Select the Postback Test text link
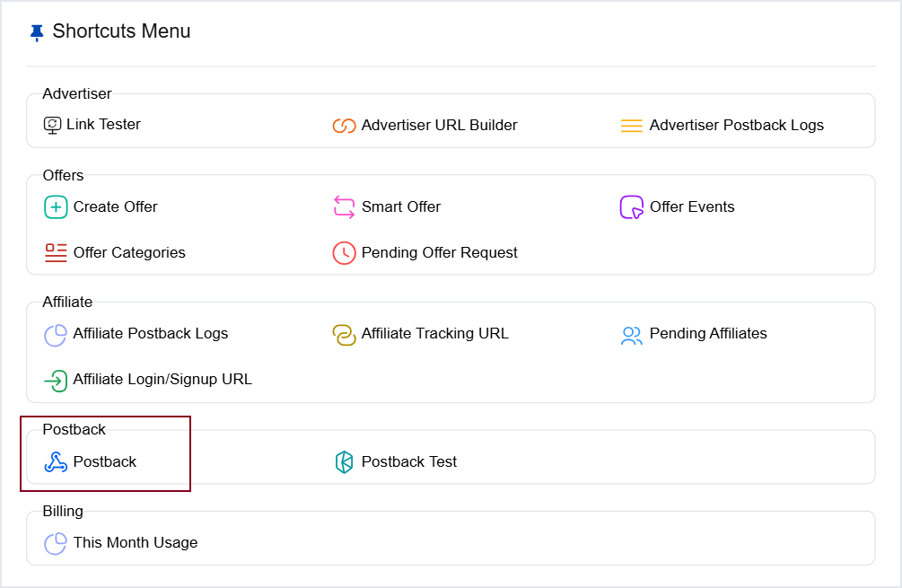This screenshot has width=902, height=588. click(408, 462)
